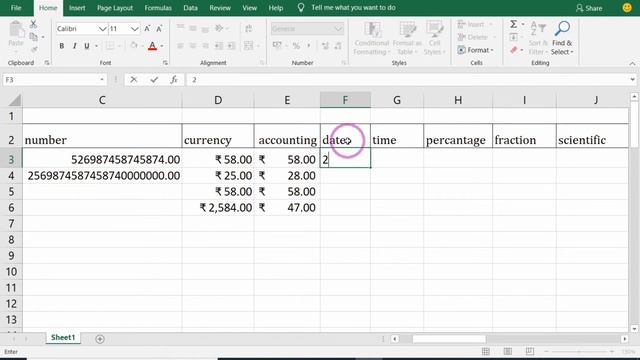Open the Underline style dropdown arrow
This screenshot has width=640, height=360.
tap(96, 46)
